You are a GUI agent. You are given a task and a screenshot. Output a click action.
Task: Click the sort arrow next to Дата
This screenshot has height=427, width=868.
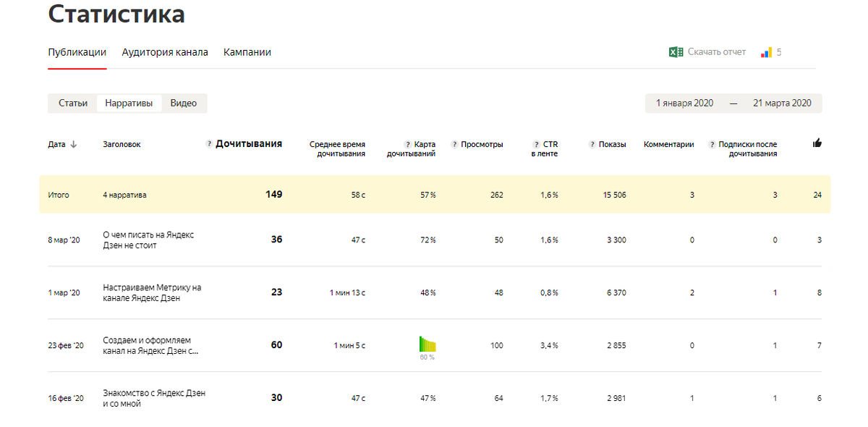[74, 144]
